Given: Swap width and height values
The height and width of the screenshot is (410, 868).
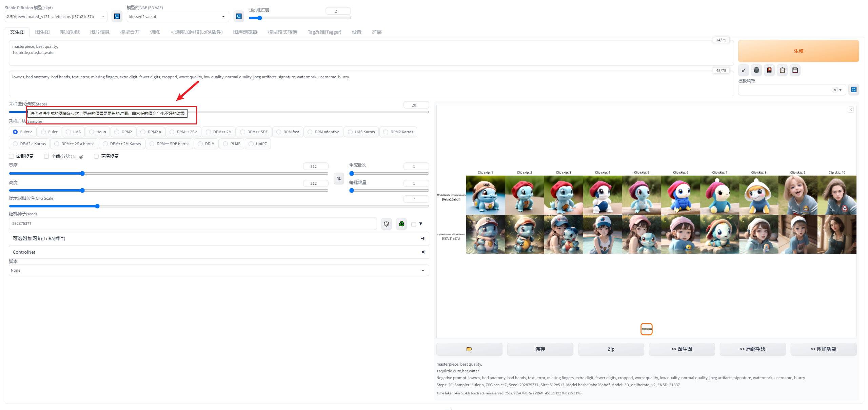Looking at the screenshot, I should point(339,178).
